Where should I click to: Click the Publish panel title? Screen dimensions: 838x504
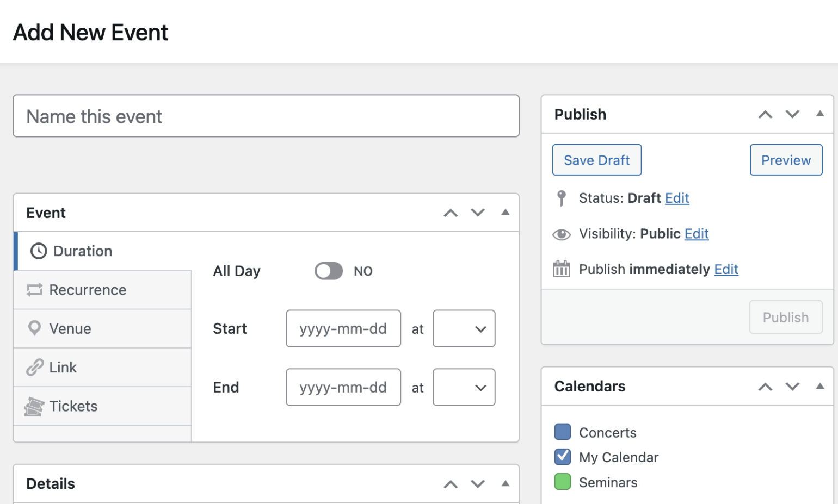(x=580, y=114)
